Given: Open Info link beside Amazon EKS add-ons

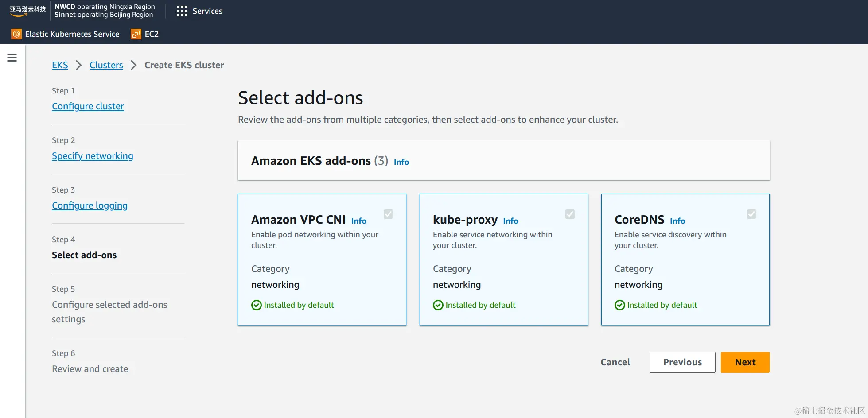Looking at the screenshot, I should tap(401, 162).
